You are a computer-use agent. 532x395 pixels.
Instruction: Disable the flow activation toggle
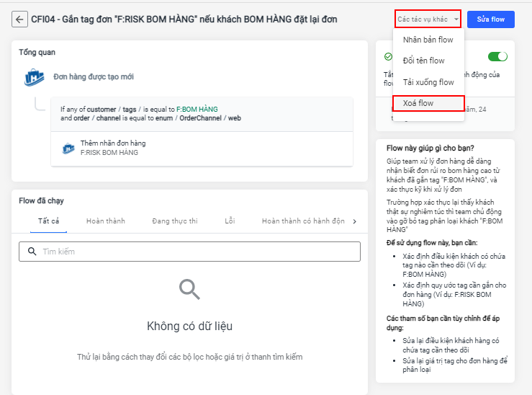[497, 56]
